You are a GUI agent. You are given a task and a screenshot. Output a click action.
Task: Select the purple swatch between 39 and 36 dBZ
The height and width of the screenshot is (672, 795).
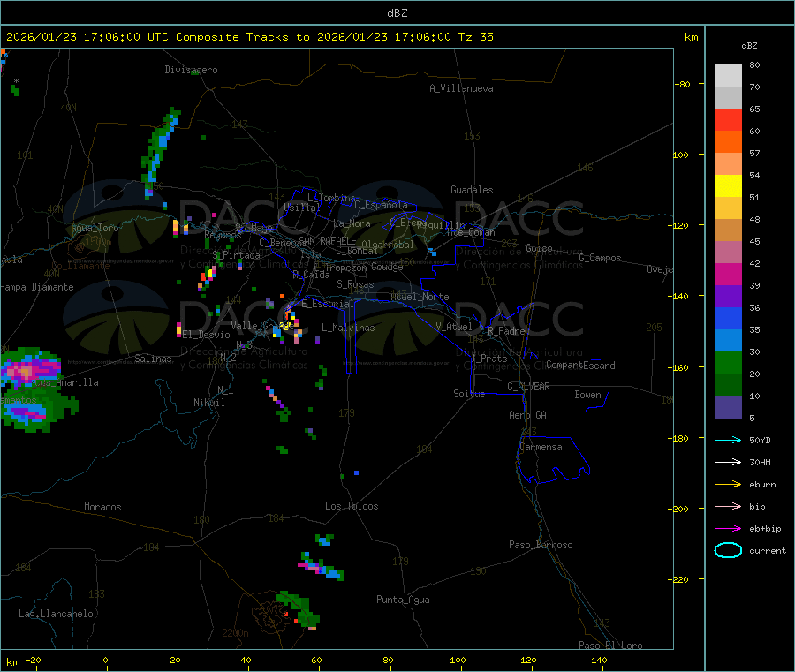tap(728, 297)
